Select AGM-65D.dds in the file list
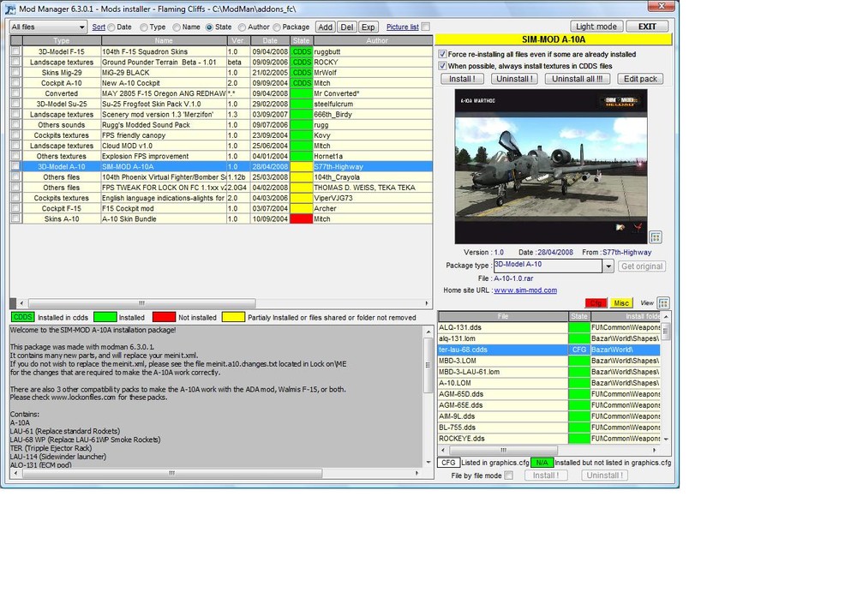857x616 pixels. point(549,394)
